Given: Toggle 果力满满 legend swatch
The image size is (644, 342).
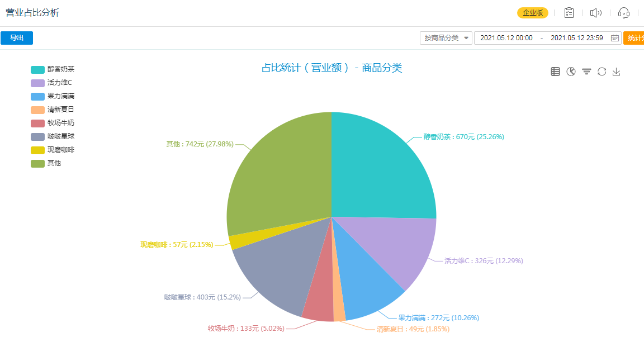Looking at the screenshot, I should [37, 97].
